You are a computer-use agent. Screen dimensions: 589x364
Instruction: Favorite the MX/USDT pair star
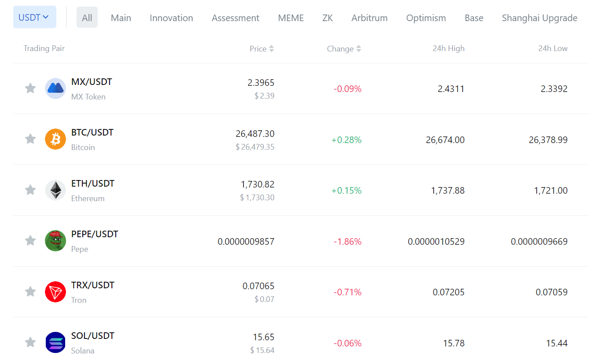click(x=30, y=88)
